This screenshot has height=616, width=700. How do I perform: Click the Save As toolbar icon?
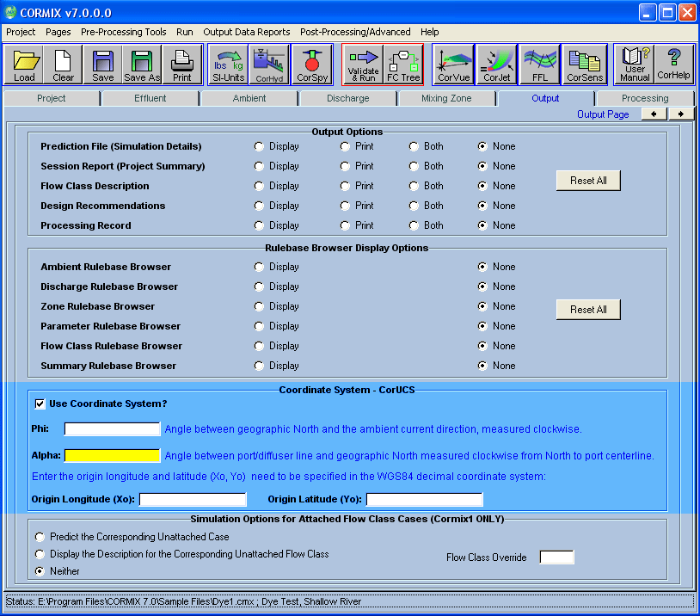pyautogui.click(x=142, y=65)
